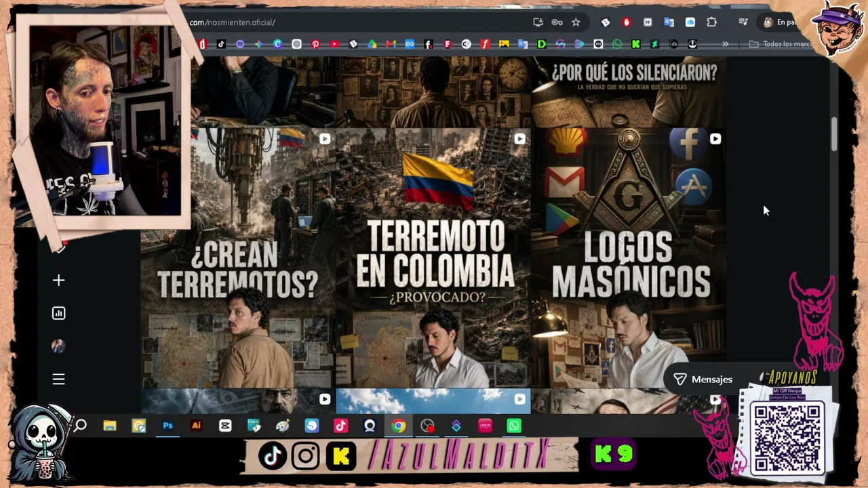Open the Google Translate extension icon
Image resolution: width=868 pixels, height=488 pixels.
click(669, 22)
